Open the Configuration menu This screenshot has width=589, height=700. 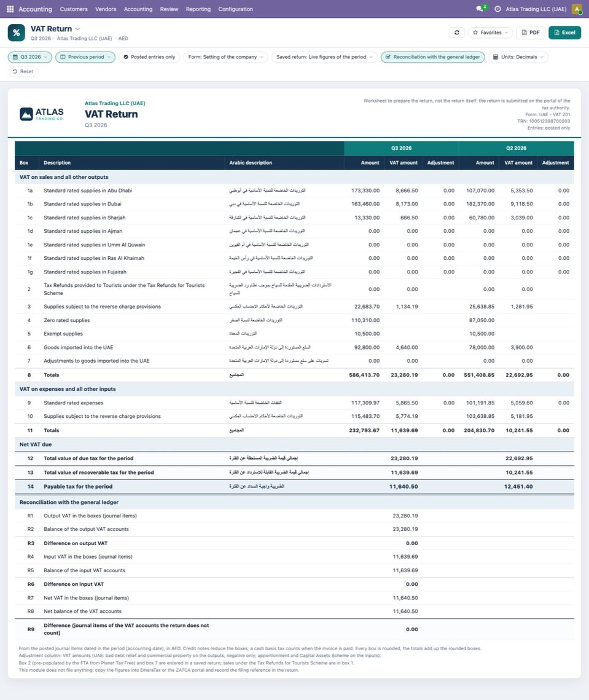236,9
